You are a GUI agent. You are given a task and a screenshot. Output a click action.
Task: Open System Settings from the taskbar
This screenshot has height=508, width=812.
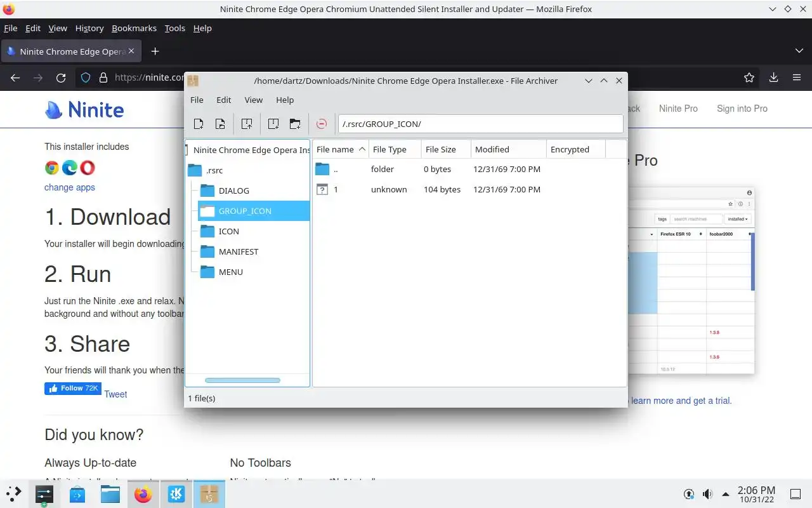click(44, 493)
